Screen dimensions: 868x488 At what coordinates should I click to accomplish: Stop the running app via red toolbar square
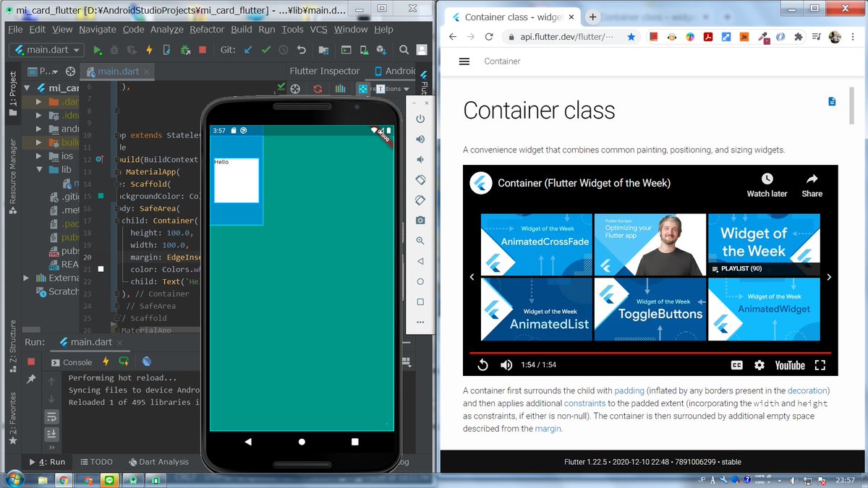pyautogui.click(x=202, y=50)
